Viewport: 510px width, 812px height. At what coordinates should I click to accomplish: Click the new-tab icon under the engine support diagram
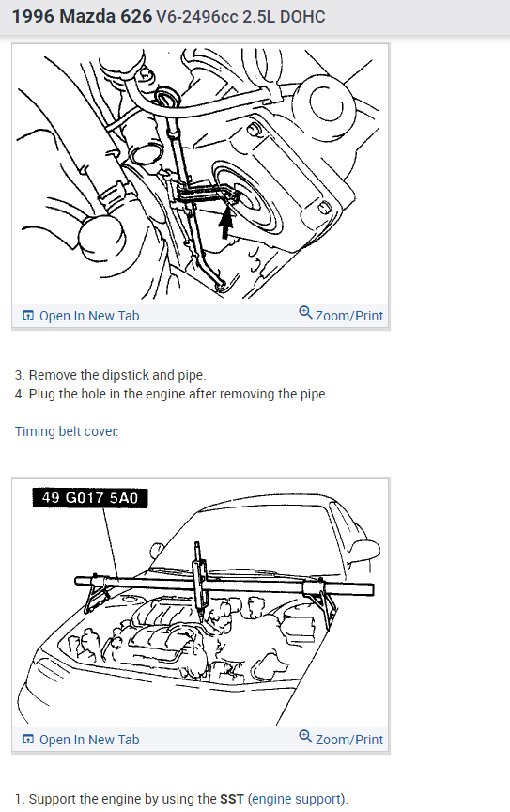tap(28, 740)
